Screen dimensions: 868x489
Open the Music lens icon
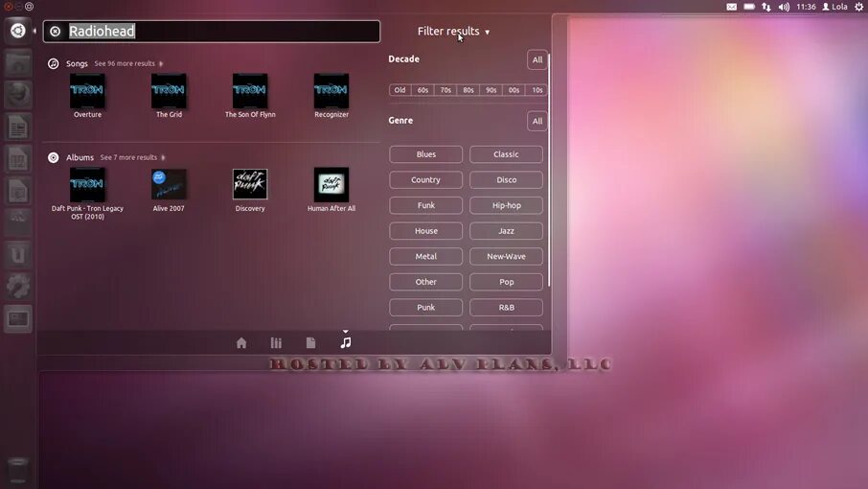[x=346, y=343]
